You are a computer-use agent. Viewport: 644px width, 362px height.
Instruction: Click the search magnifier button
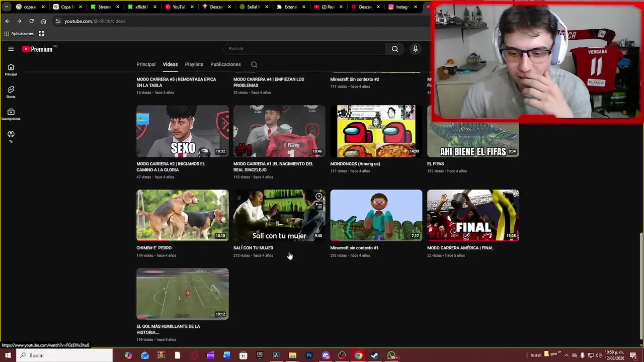pos(395,49)
